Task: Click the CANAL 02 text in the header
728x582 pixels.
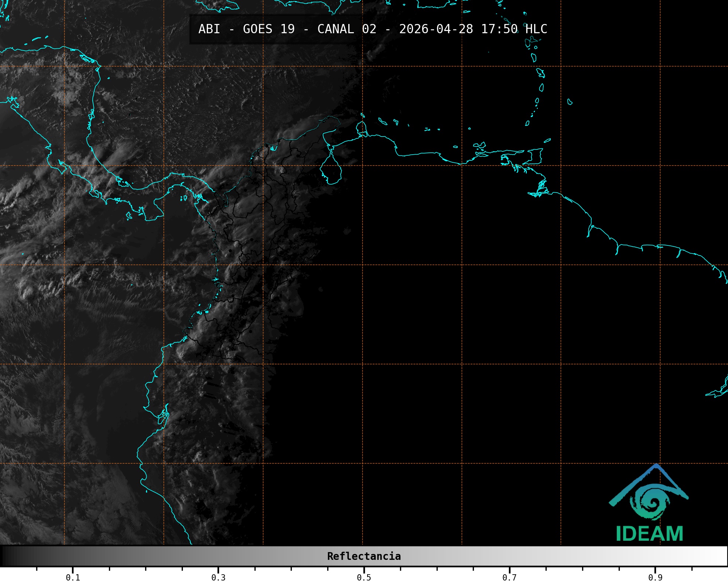Action: (346, 29)
